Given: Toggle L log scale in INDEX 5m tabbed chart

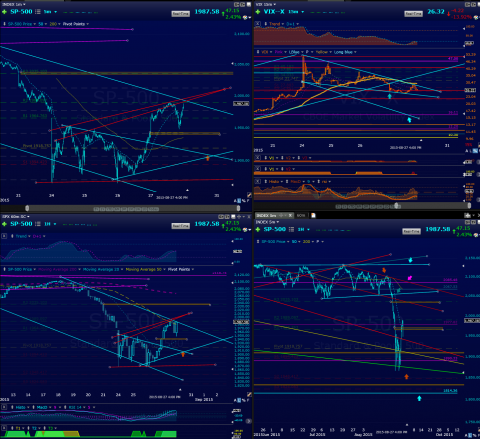Looking at the screenshot, I should (x=470, y=436).
